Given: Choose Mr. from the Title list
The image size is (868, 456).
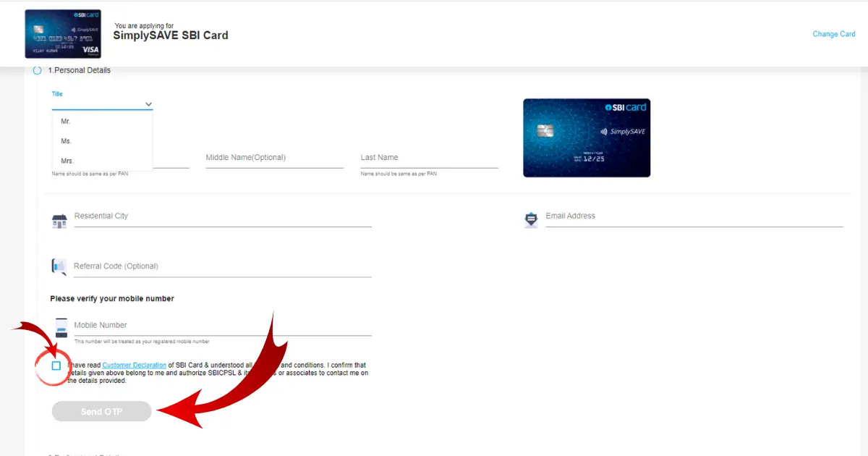Looking at the screenshot, I should (x=66, y=122).
